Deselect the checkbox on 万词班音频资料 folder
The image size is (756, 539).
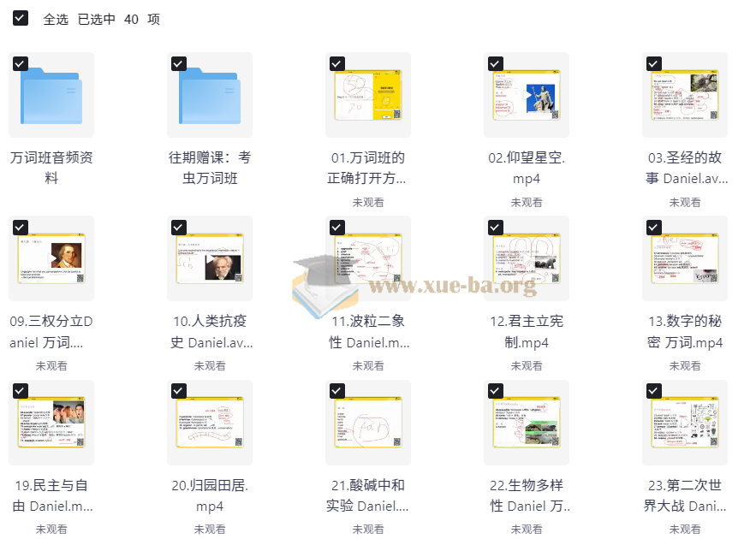(20, 63)
